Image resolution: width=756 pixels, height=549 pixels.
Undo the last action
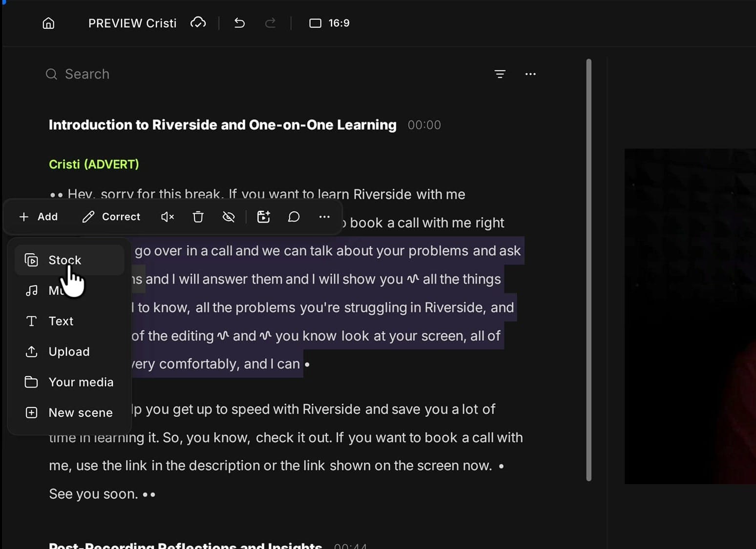[x=239, y=22]
